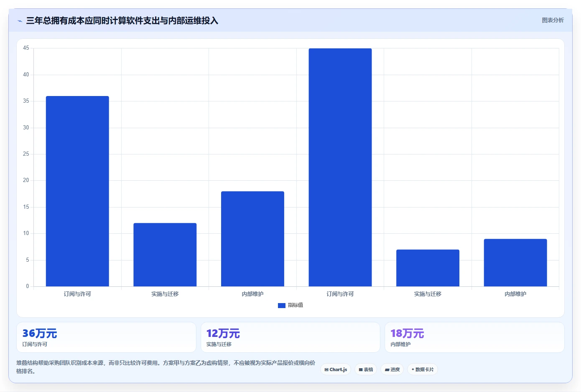The width and height of the screenshot is (581, 392).
Task: Click the tallest 订阅与许可 bar at 45
Action: [x=340, y=167]
